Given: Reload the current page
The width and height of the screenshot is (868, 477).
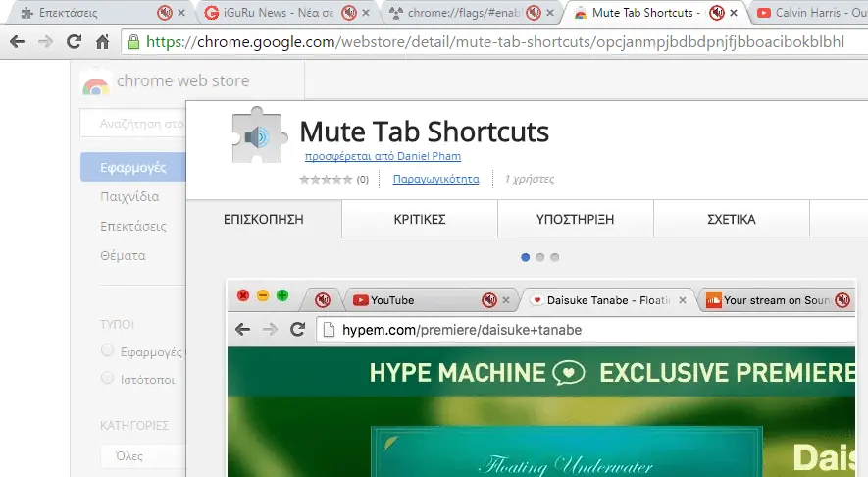Looking at the screenshot, I should tap(74, 41).
